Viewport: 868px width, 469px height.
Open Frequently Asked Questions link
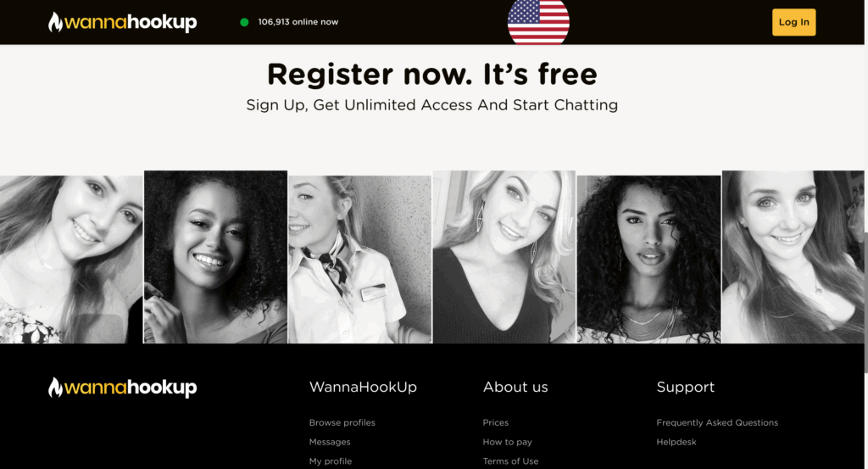(x=717, y=422)
